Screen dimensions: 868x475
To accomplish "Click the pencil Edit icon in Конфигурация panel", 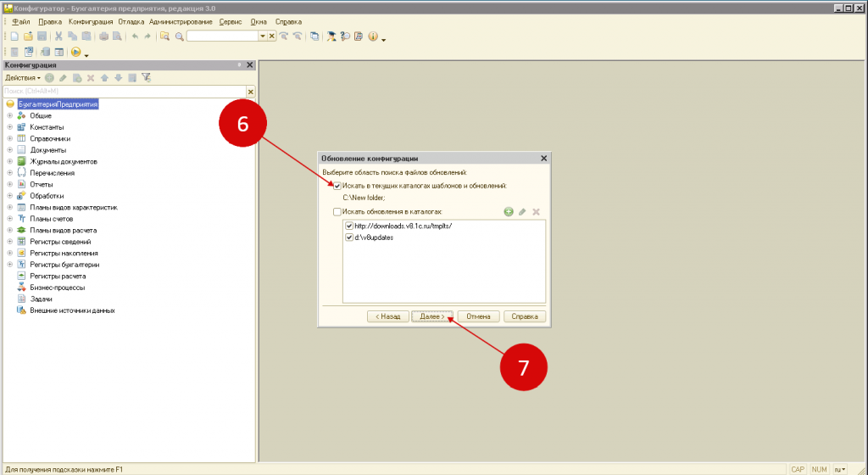I will click(63, 78).
